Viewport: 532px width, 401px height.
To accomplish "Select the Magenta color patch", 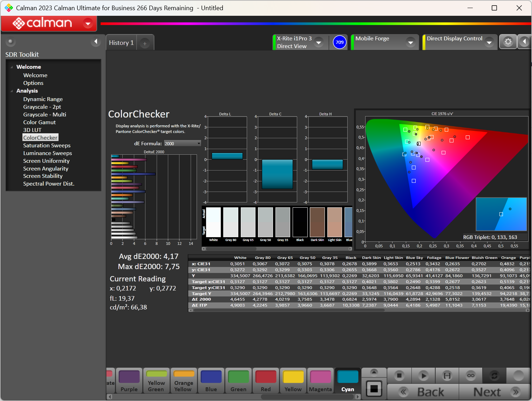I will click(320, 381).
